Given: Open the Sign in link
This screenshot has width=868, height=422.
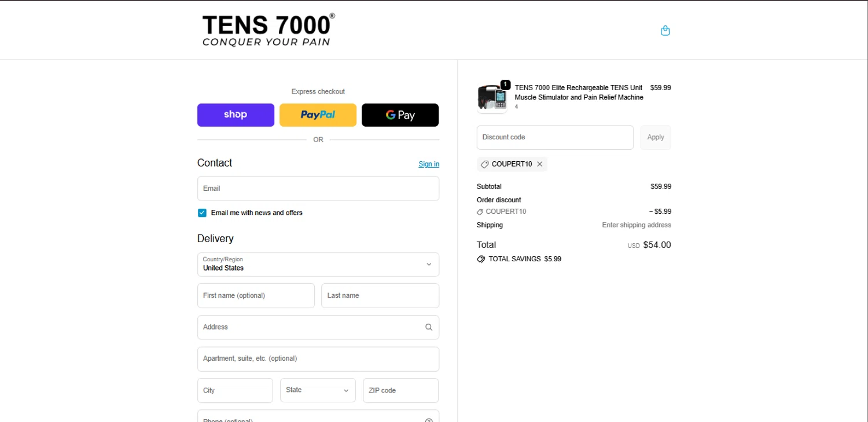Looking at the screenshot, I should coord(429,164).
